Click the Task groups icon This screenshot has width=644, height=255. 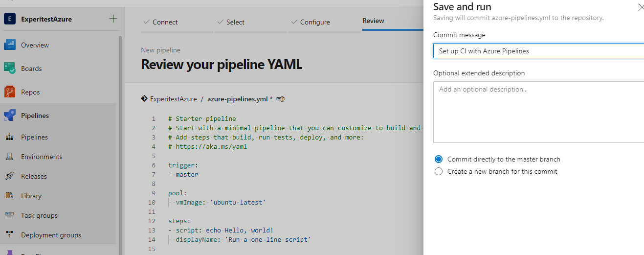(x=9, y=215)
